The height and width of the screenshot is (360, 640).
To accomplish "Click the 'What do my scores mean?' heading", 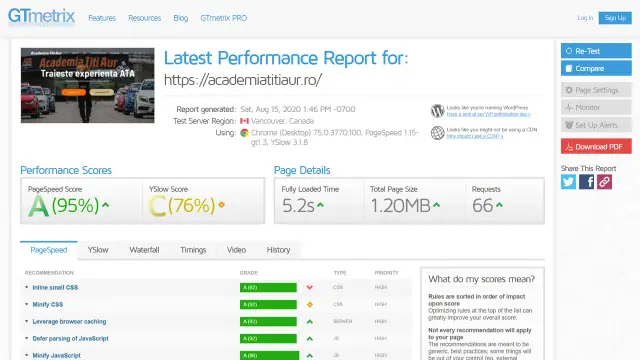I will point(482,279).
